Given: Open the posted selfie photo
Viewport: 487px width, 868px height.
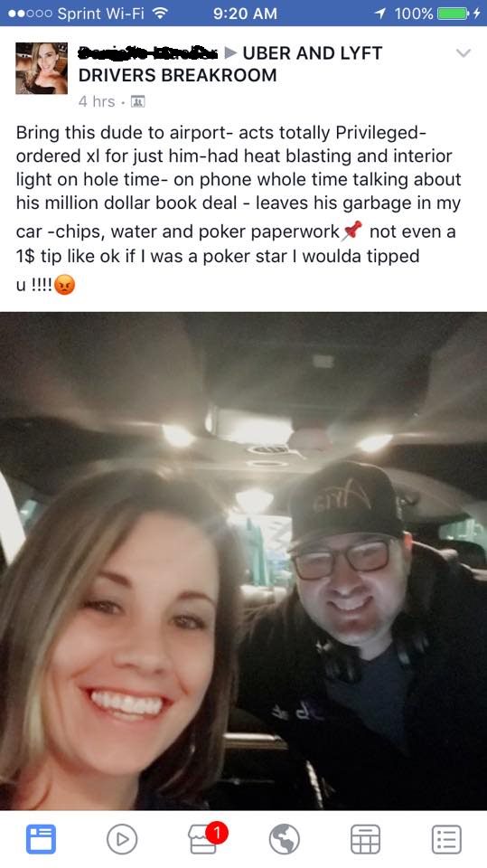Looking at the screenshot, I should pos(244,561).
